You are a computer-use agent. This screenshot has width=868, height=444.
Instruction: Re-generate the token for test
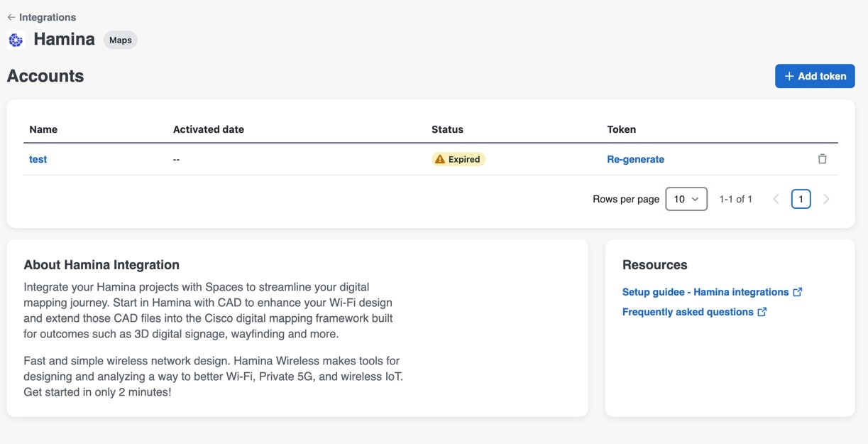636,159
